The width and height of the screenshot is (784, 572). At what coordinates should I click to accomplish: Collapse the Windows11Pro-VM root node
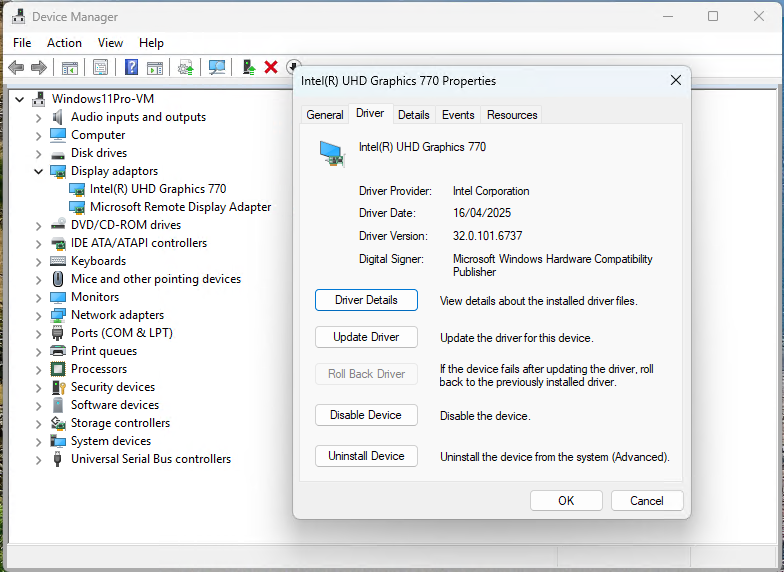coord(20,100)
